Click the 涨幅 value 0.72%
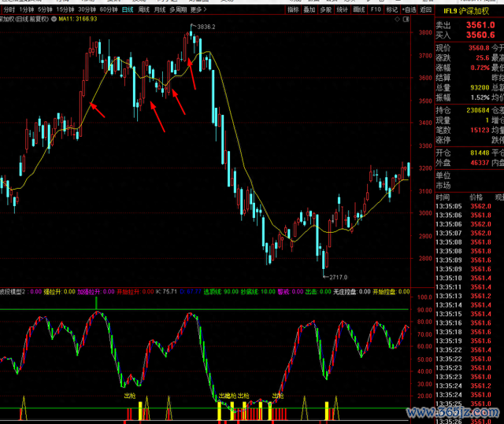 480,68
